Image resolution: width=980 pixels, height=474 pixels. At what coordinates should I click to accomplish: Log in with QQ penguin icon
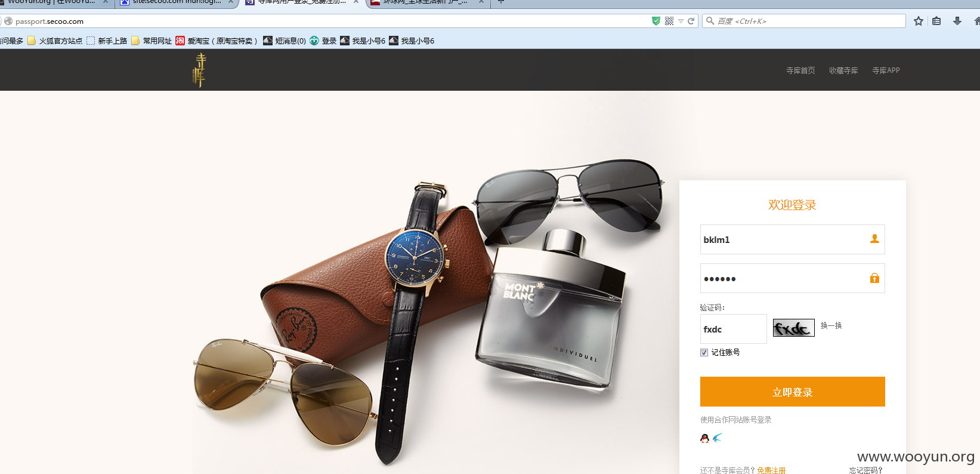tap(704, 438)
